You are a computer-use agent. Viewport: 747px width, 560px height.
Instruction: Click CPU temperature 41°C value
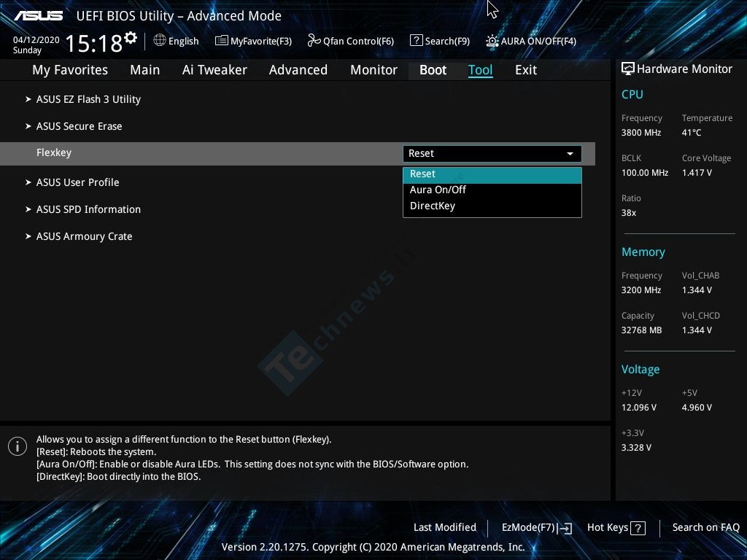(692, 133)
